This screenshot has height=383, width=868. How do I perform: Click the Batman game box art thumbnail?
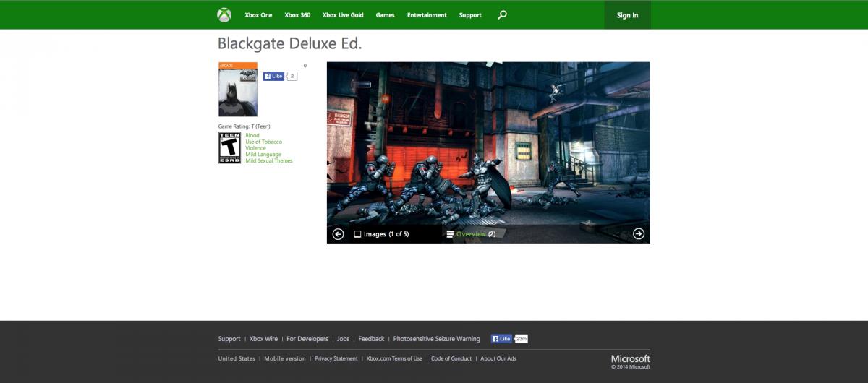pyautogui.click(x=238, y=90)
